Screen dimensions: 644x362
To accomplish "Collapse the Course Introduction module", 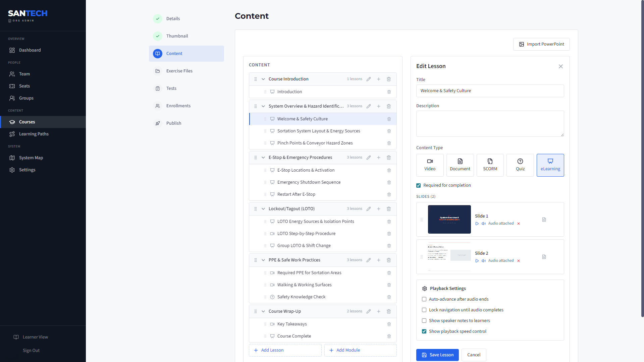I will (263, 79).
